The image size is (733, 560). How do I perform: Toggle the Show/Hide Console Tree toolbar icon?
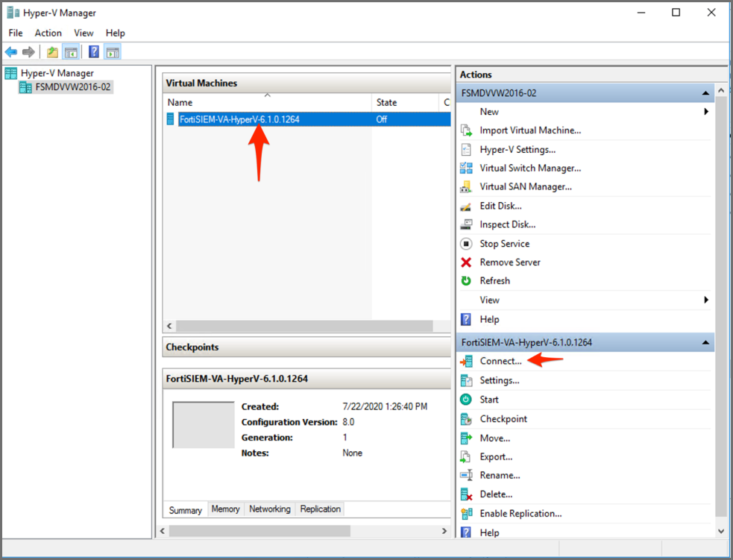(x=71, y=52)
